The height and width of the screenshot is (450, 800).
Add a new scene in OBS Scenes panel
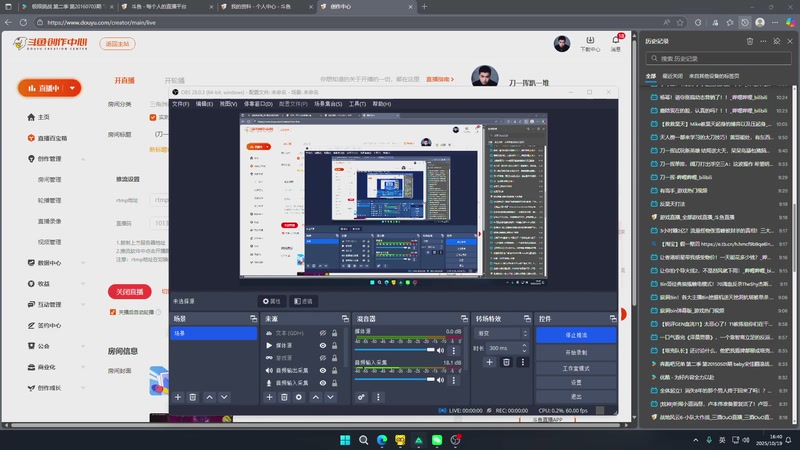point(178,397)
